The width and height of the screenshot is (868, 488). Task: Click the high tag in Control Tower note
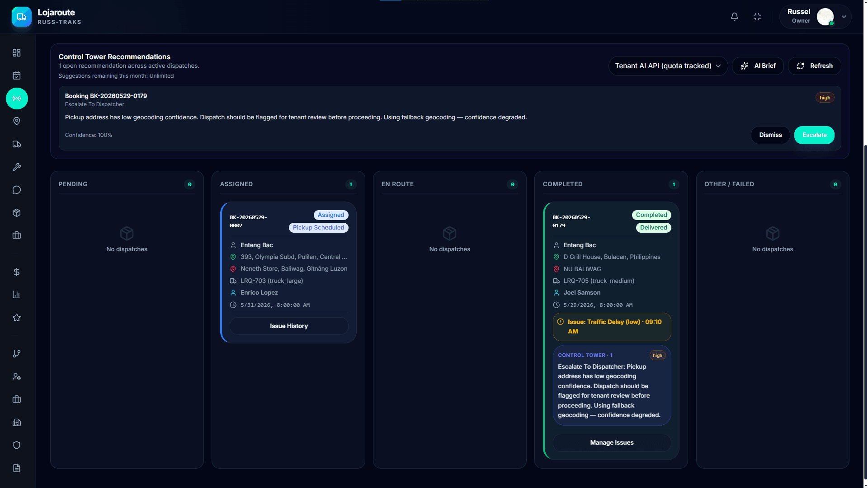tap(657, 356)
